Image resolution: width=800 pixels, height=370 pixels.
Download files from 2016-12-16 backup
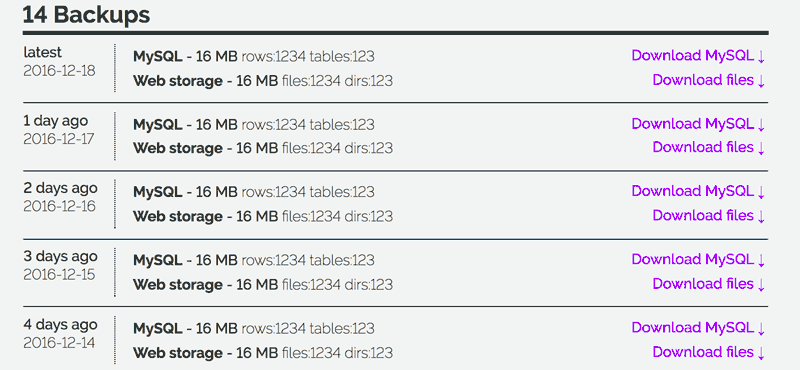[709, 216]
